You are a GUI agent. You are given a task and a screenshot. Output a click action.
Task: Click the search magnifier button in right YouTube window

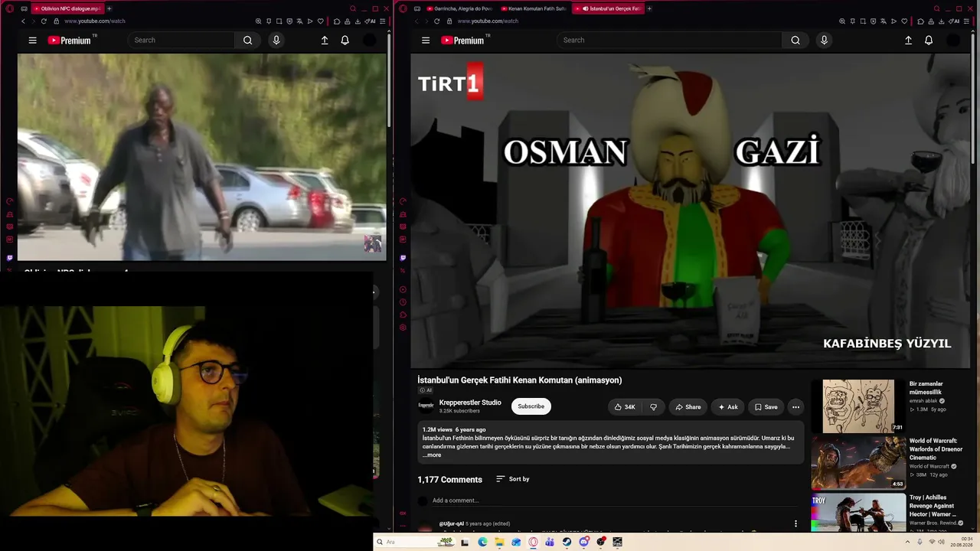coord(795,41)
